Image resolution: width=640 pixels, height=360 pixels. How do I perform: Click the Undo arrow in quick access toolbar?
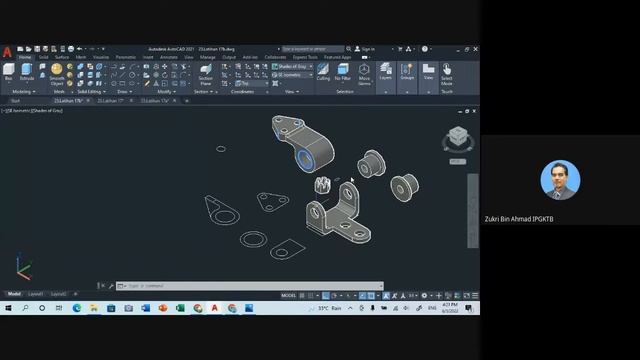coord(80,49)
